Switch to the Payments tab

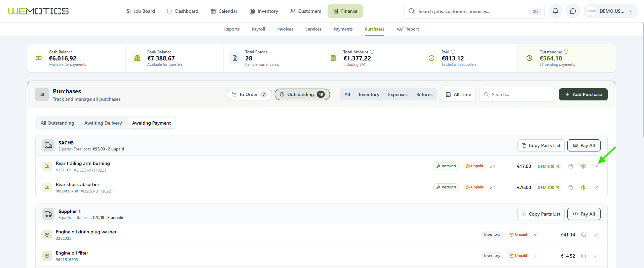(343, 29)
